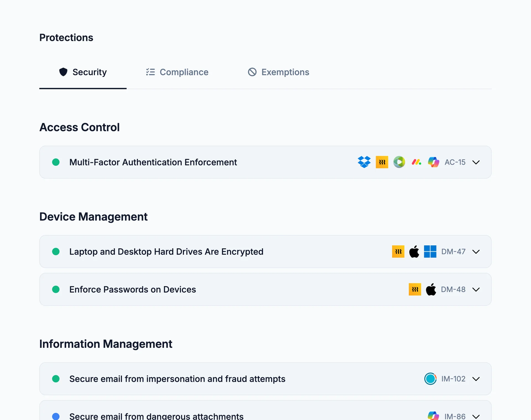The image size is (531, 420).
Task: Click the teal circle icon beside IM-102
Action: (x=430, y=379)
